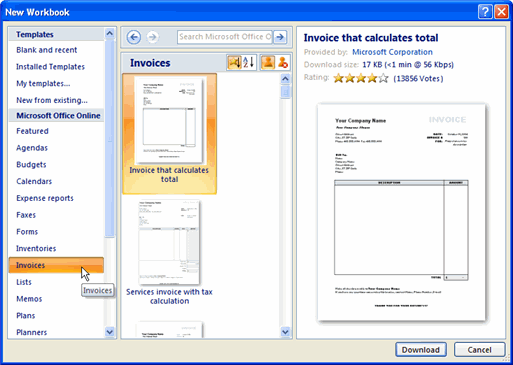Click the four-star rating stars
Viewport: 513px width, 365px height.
click(361, 78)
